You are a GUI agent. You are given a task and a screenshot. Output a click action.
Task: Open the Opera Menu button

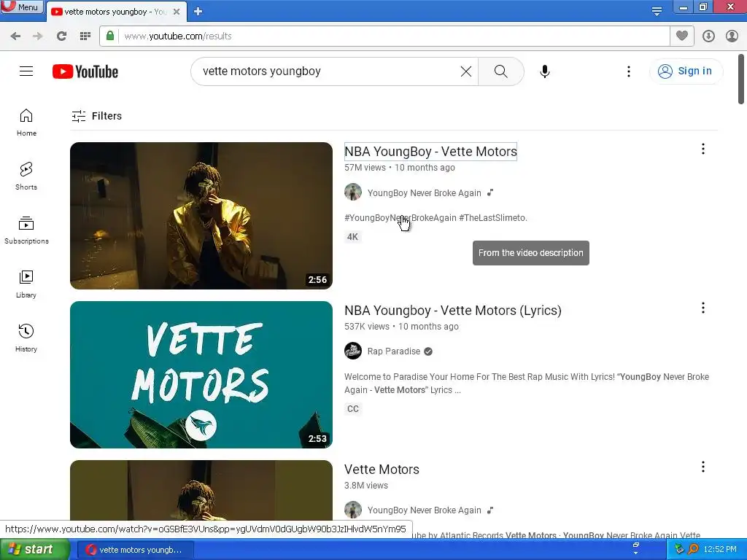pyautogui.click(x=22, y=7)
